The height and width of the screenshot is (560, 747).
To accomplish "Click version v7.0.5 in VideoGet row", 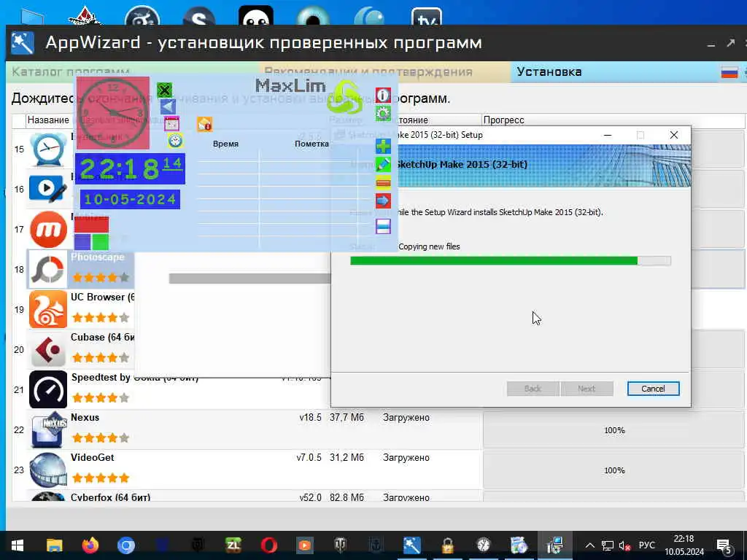I will click(309, 458).
